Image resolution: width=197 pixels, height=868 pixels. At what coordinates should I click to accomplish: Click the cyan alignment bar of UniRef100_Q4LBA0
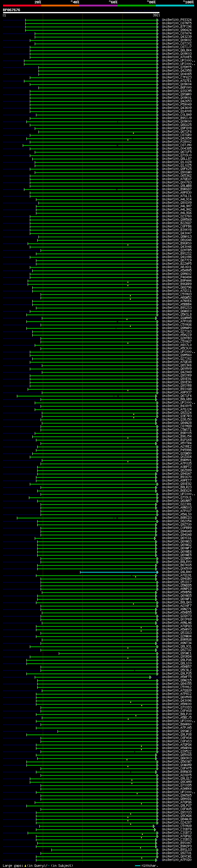click(x=119, y=572)
